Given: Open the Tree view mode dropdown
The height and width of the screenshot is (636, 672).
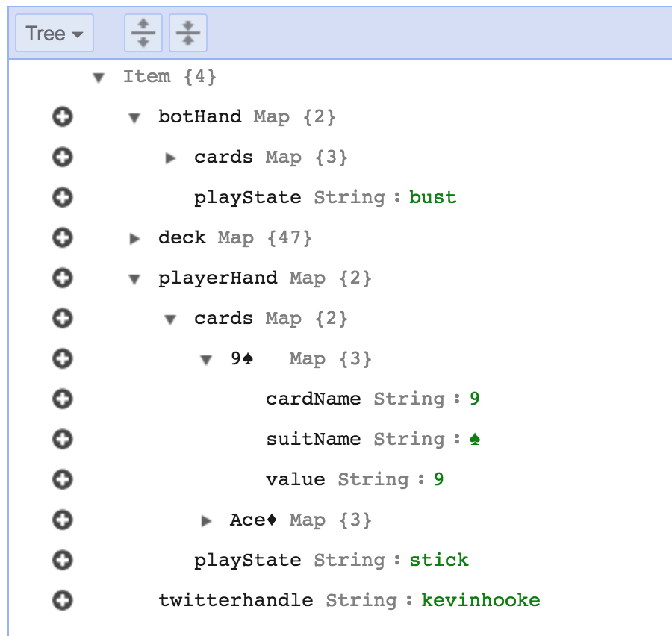Looking at the screenshot, I should [x=55, y=34].
